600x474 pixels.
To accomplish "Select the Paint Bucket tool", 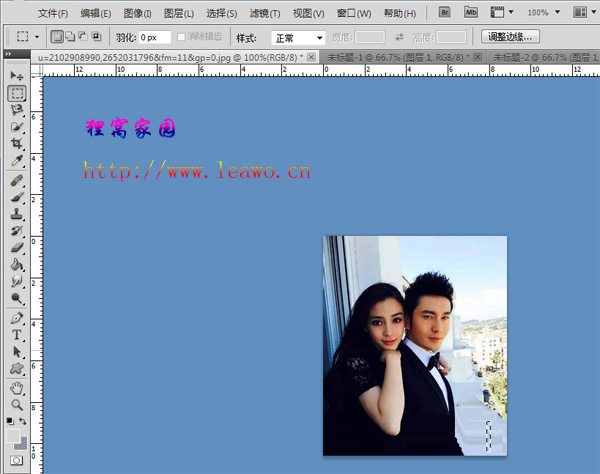I will point(16,265).
